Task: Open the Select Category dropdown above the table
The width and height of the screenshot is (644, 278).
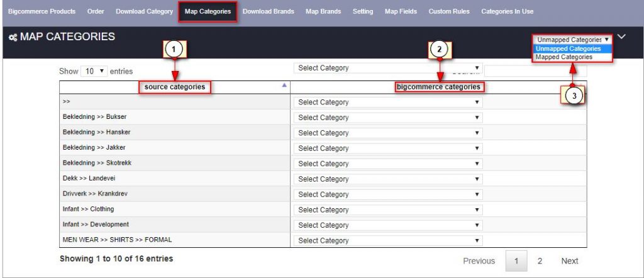Action: [388, 68]
